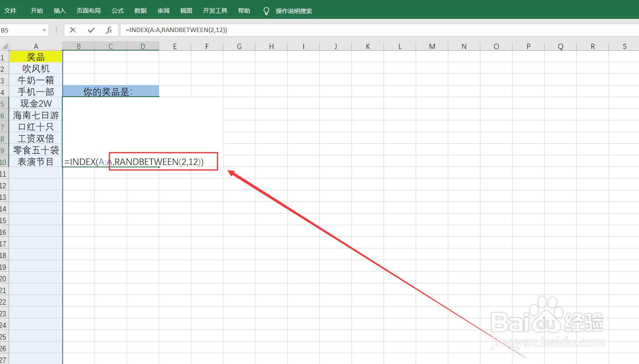Screen dimensions: 639x364
Task: Select the cell containing 口红十只
Action: click(x=36, y=127)
